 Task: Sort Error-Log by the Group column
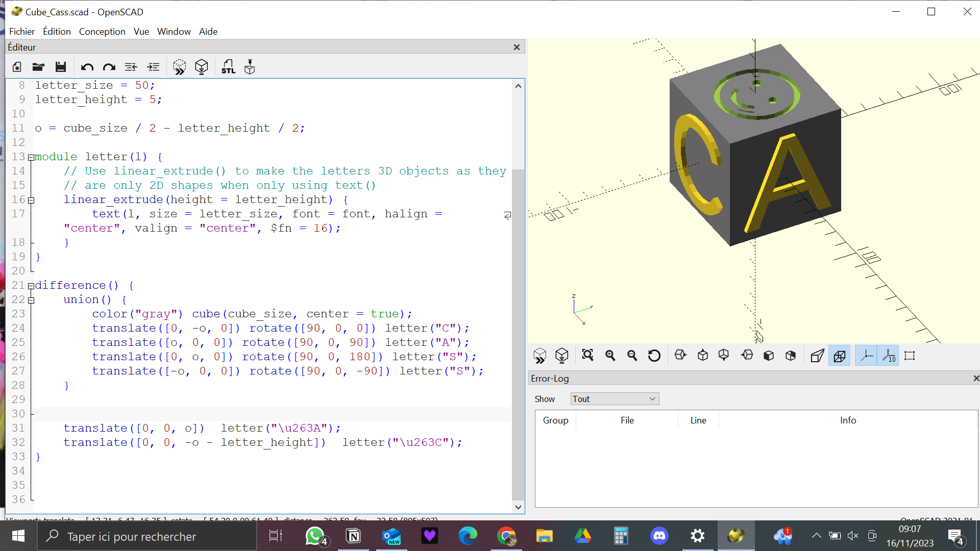[555, 420]
